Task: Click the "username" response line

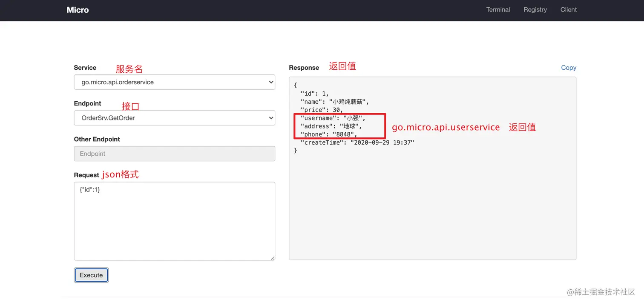Action: [333, 118]
